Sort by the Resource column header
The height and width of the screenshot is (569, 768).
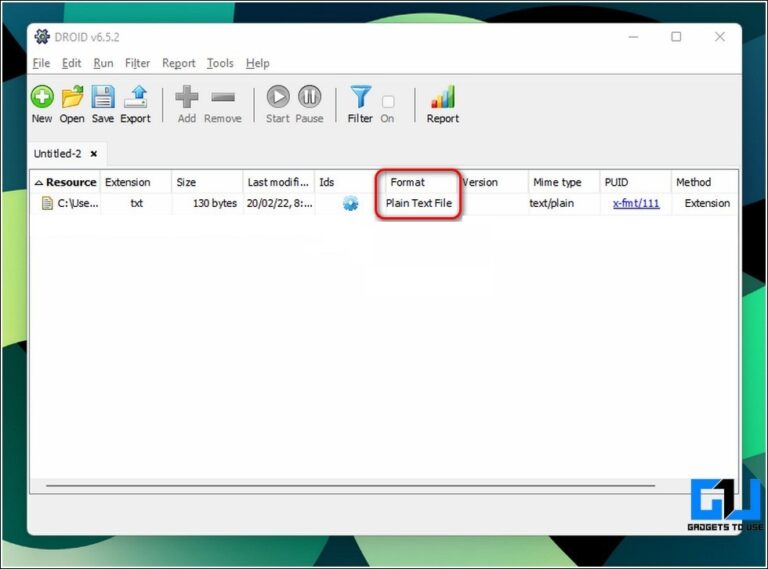coord(66,182)
